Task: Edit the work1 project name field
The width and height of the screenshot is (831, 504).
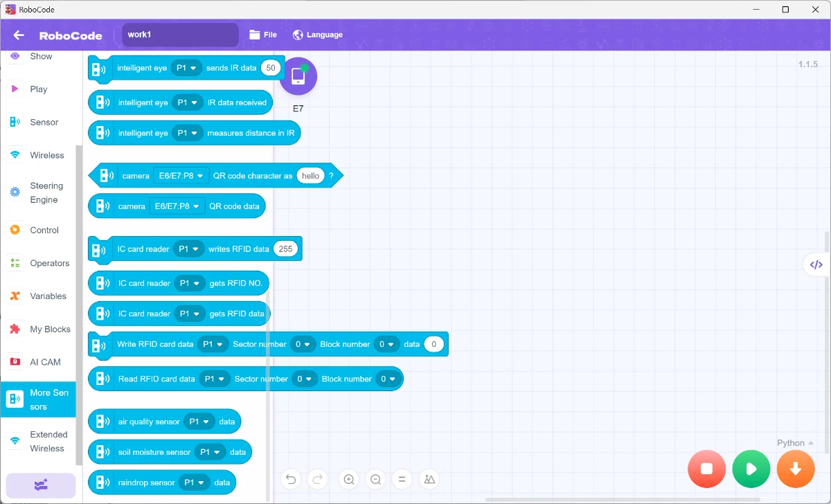Action: (180, 35)
